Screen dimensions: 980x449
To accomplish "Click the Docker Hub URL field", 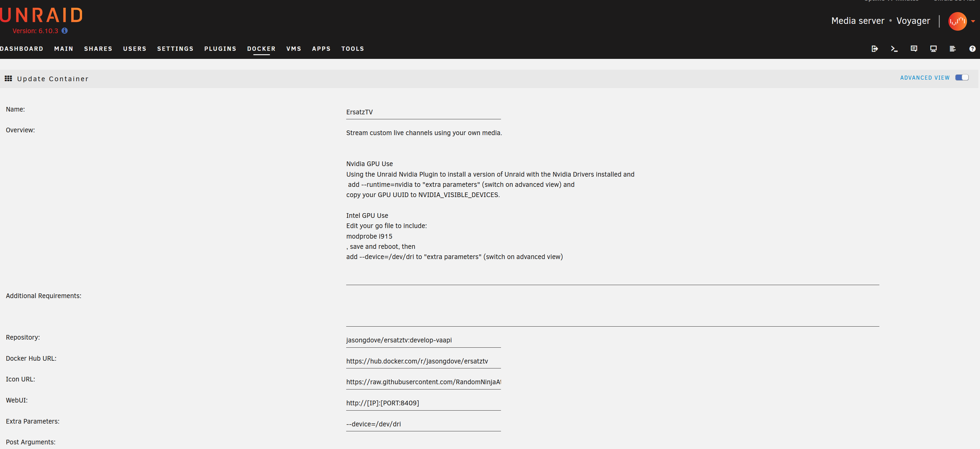I will [423, 361].
